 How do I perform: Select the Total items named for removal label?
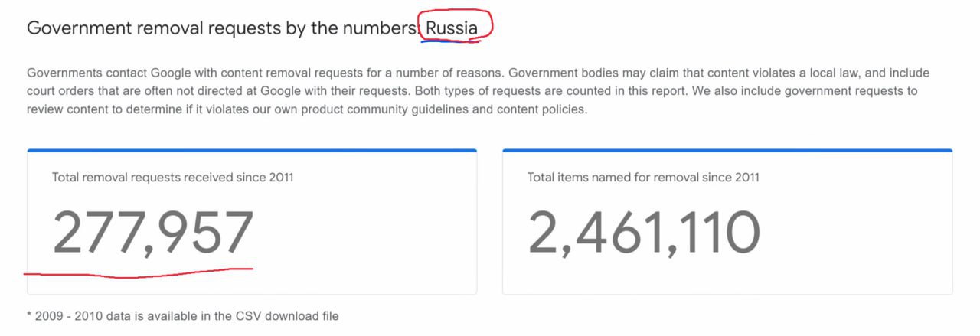click(643, 178)
